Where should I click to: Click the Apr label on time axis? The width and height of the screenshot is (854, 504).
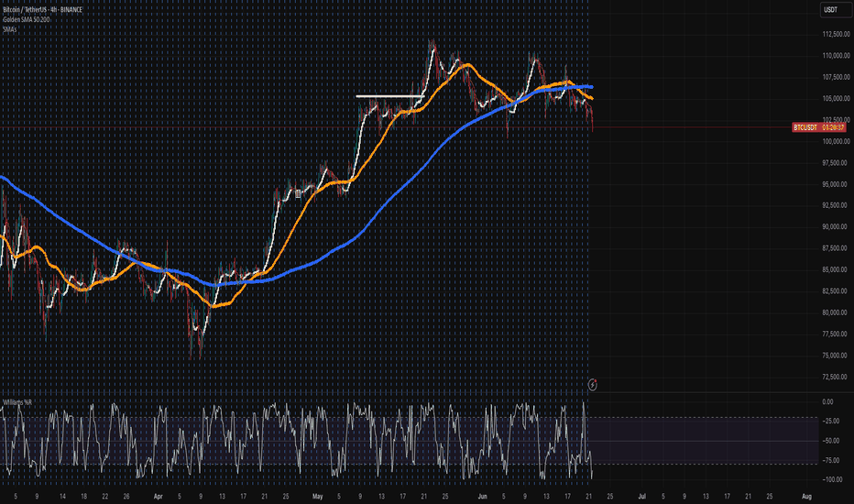click(x=159, y=497)
